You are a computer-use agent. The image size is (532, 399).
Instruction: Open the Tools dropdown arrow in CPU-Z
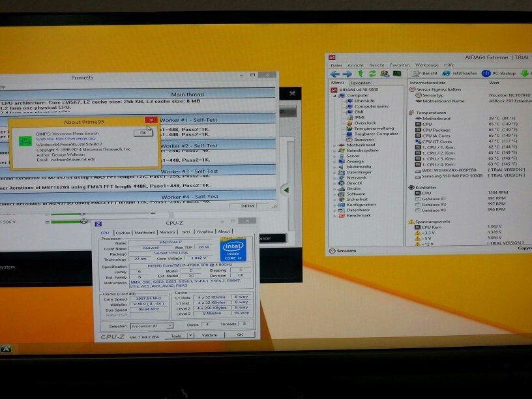click(x=190, y=336)
